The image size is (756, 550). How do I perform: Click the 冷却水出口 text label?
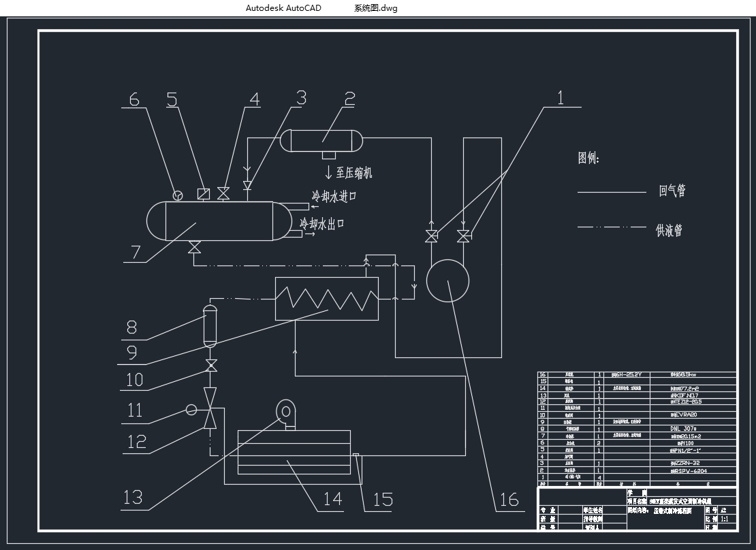click(322, 223)
